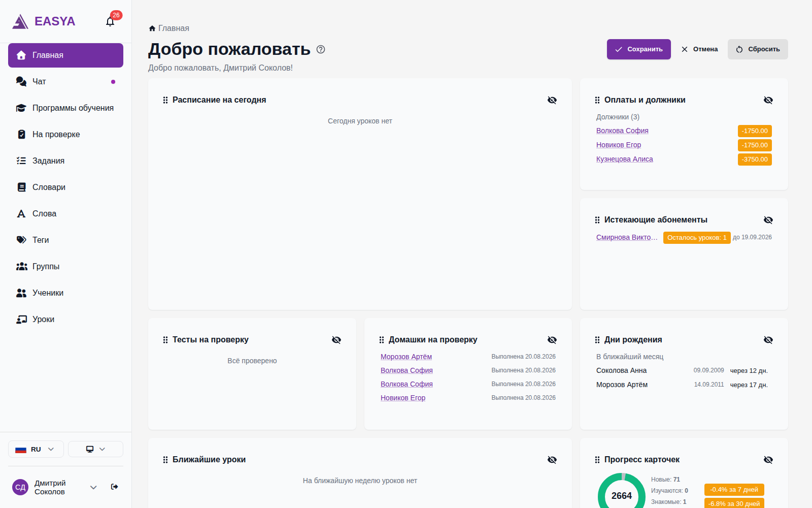This screenshot has height=508, width=812.
Task: Click the EASYA logo
Action: [44, 21]
